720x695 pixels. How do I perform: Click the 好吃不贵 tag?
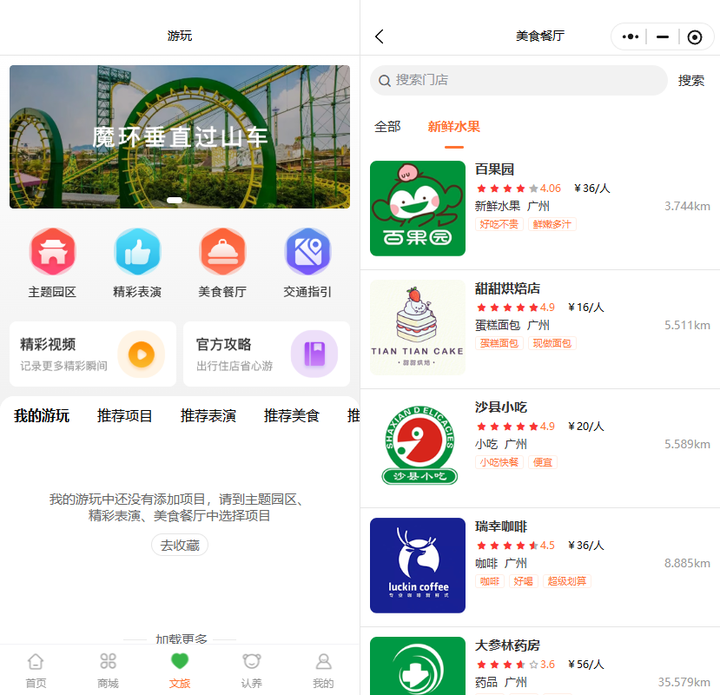(499, 224)
